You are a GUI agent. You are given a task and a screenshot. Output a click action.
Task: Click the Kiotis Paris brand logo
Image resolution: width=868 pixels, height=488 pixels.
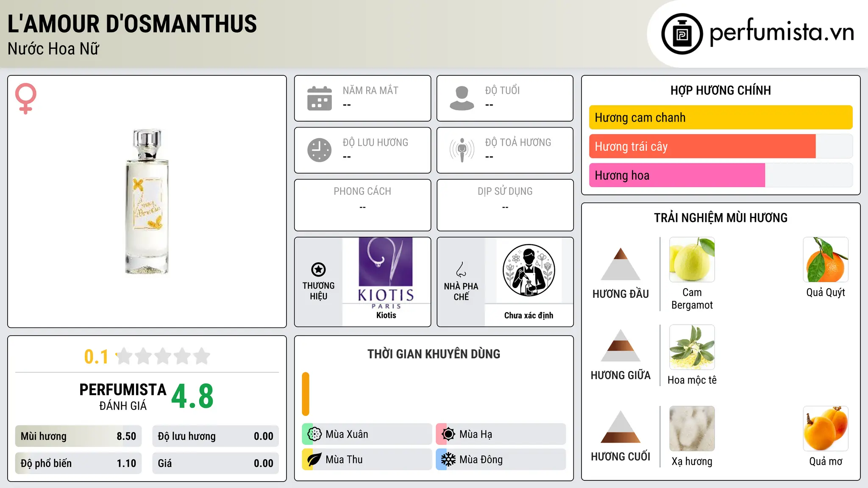pos(386,273)
